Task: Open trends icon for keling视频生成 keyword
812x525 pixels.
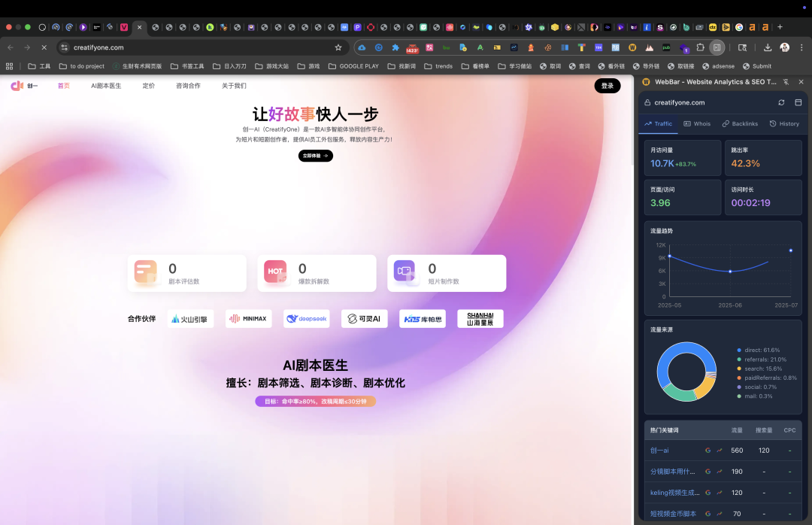Action: [720, 493]
